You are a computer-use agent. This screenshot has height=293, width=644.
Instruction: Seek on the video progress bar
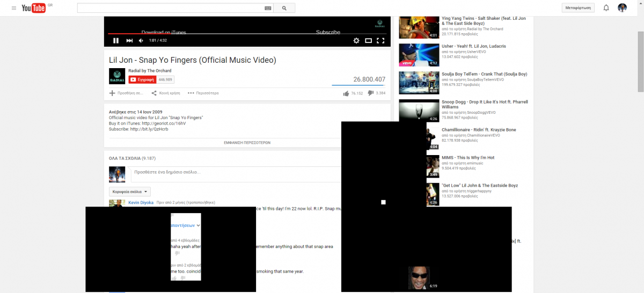[x=247, y=34]
